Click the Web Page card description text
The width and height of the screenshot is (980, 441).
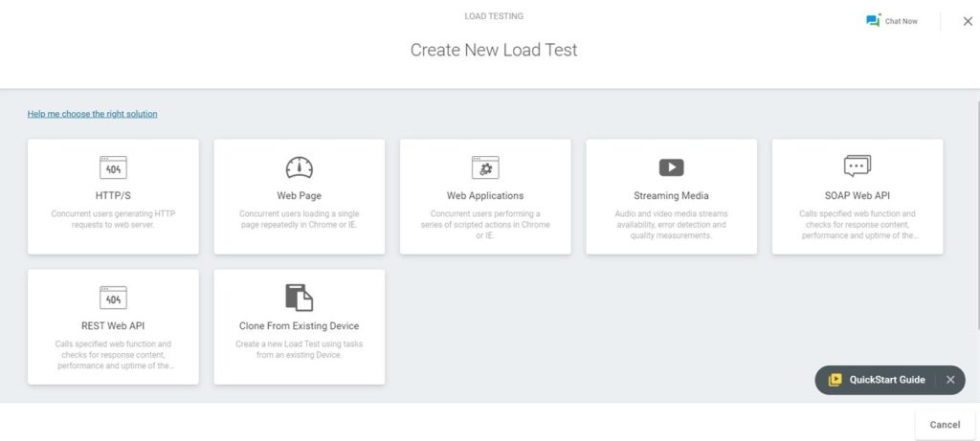(300, 219)
